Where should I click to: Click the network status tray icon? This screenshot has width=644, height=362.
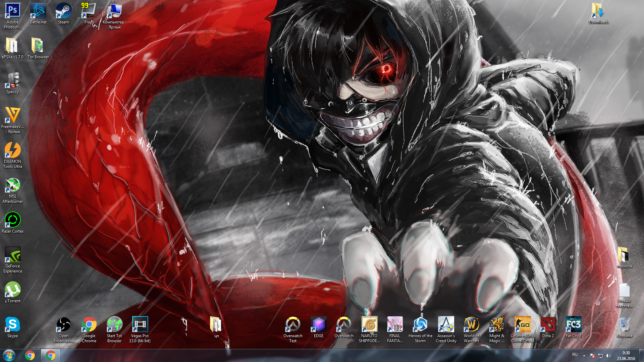600,356
